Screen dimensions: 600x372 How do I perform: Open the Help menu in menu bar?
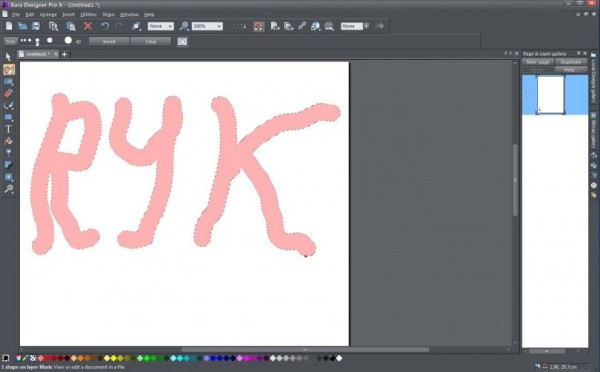point(149,15)
